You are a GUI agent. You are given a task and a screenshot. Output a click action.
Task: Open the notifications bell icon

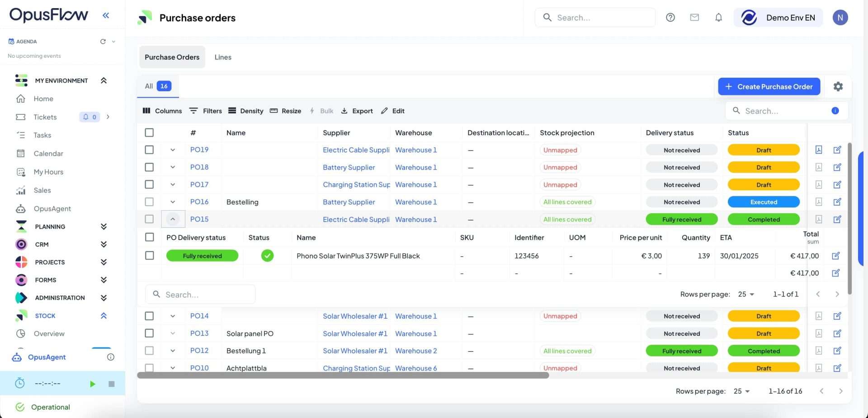[x=718, y=18]
